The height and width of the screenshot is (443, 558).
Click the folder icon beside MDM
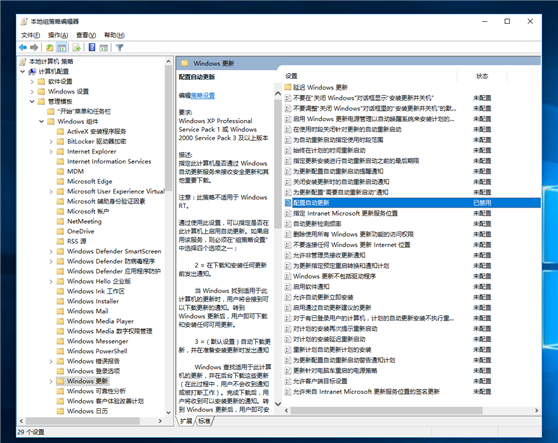coord(60,171)
